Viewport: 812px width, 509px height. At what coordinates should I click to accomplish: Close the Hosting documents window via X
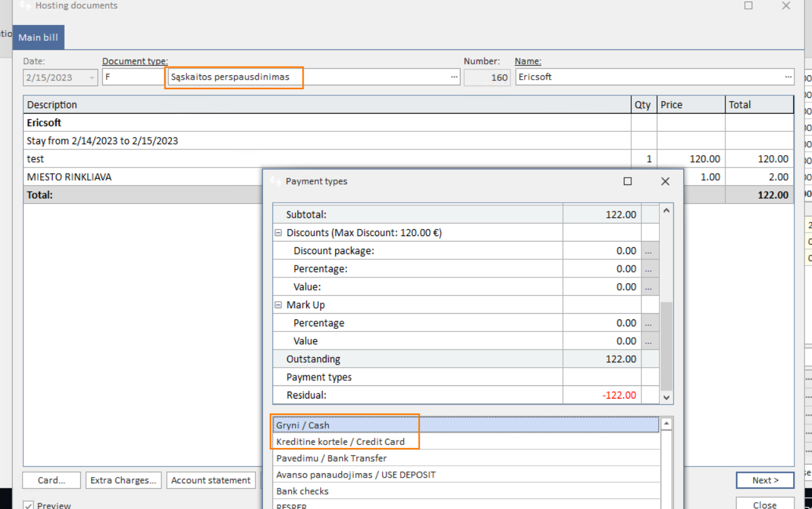pyautogui.click(x=786, y=6)
